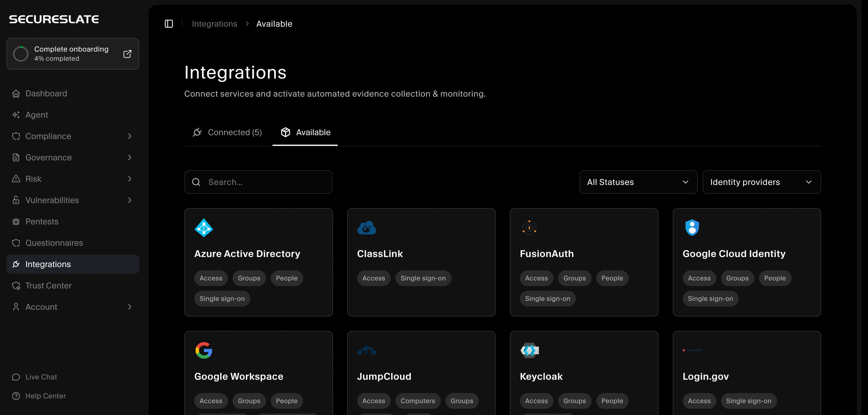The height and width of the screenshot is (415, 868).
Task: Click the JumpCloud integration icon
Action: (x=367, y=350)
